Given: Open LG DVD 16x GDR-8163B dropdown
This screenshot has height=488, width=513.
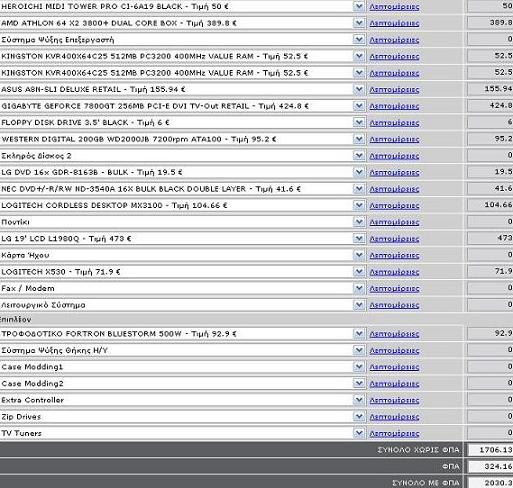Looking at the screenshot, I should [x=359, y=172].
